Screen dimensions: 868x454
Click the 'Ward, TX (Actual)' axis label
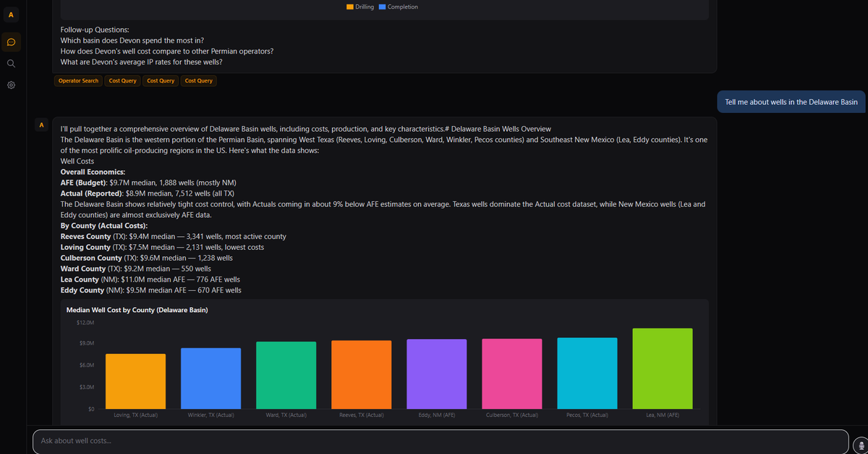click(286, 415)
